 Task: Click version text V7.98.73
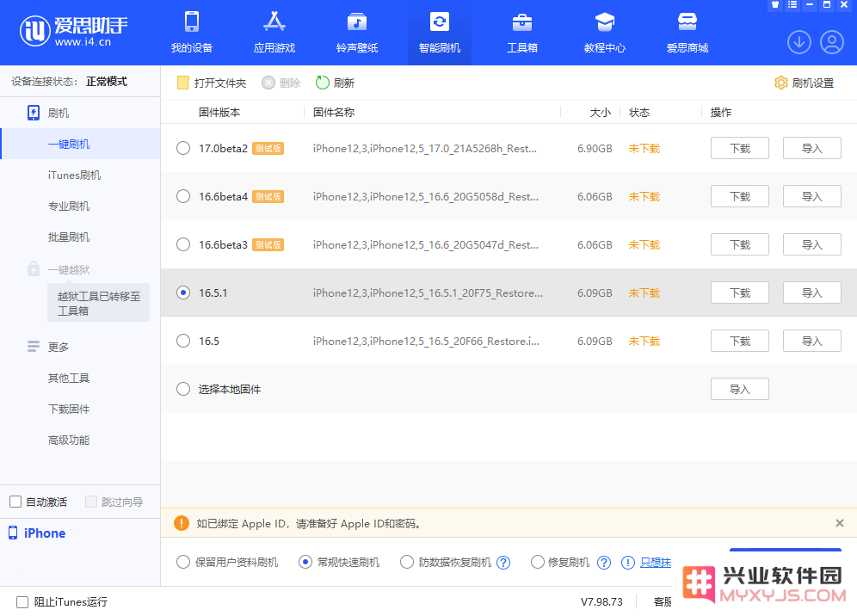pos(601,601)
